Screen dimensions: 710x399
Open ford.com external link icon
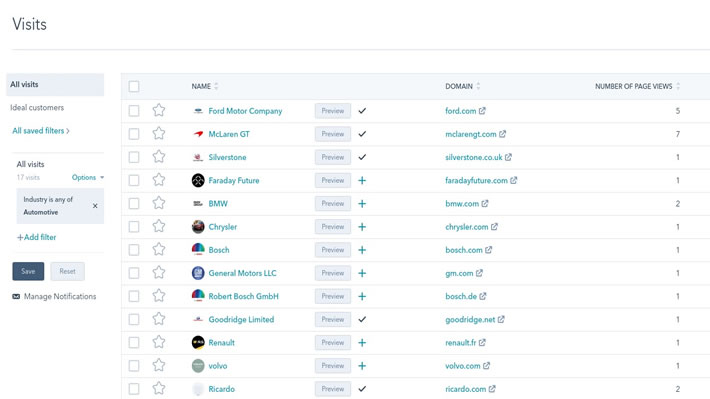[482, 111]
